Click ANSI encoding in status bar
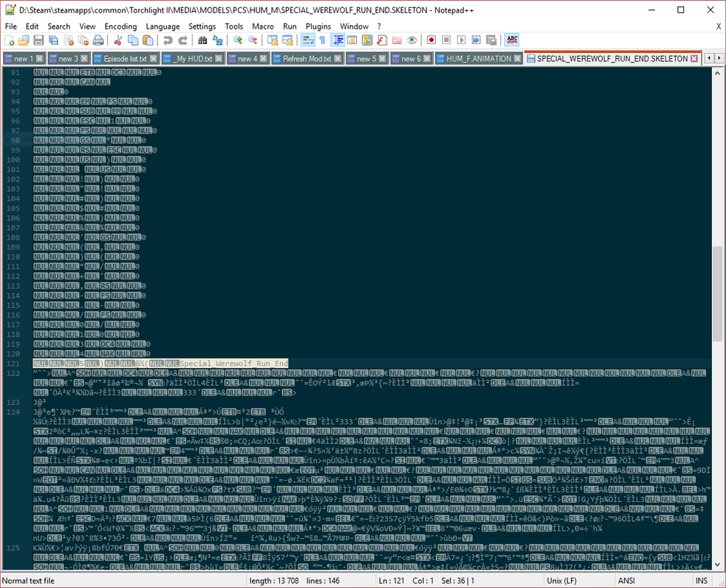The height and width of the screenshot is (588, 726). (x=627, y=581)
